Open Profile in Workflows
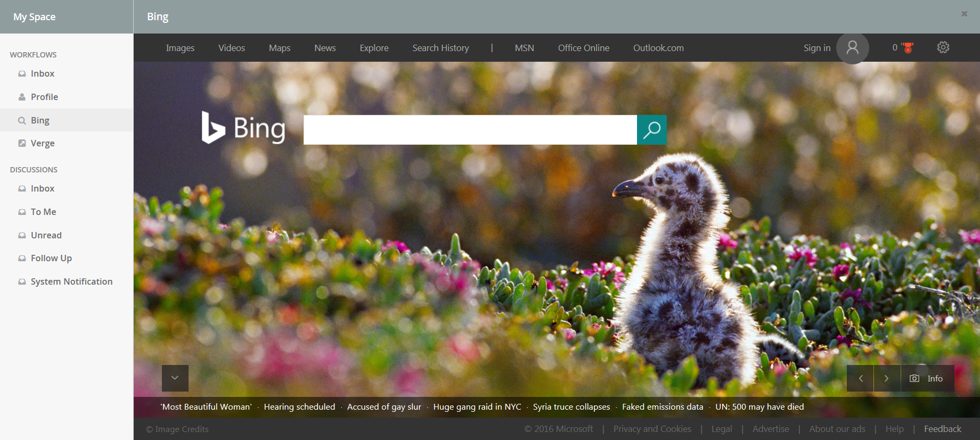The width and height of the screenshot is (980, 440). (44, 97)
